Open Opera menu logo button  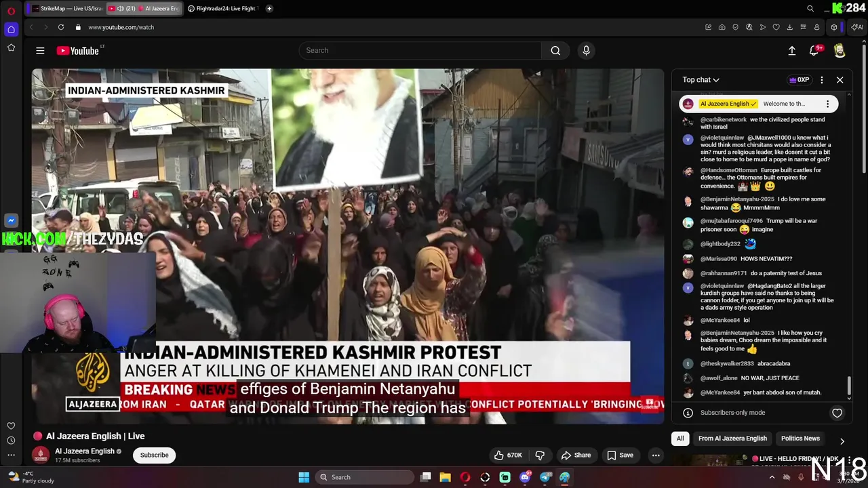11,10
